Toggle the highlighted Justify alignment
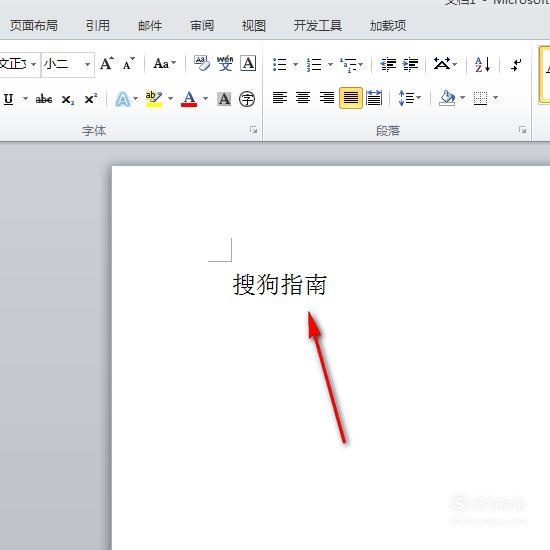This screenshot has height=550, width=550. 351,98
